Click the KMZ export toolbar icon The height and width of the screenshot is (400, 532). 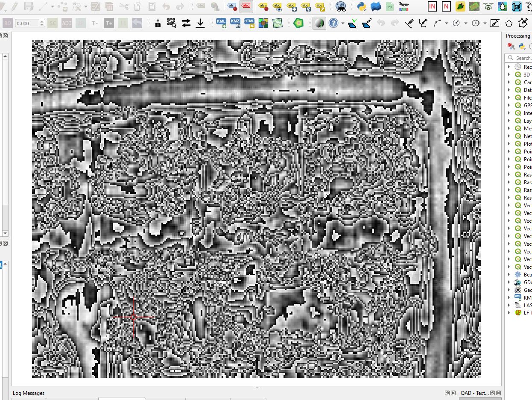235,23
